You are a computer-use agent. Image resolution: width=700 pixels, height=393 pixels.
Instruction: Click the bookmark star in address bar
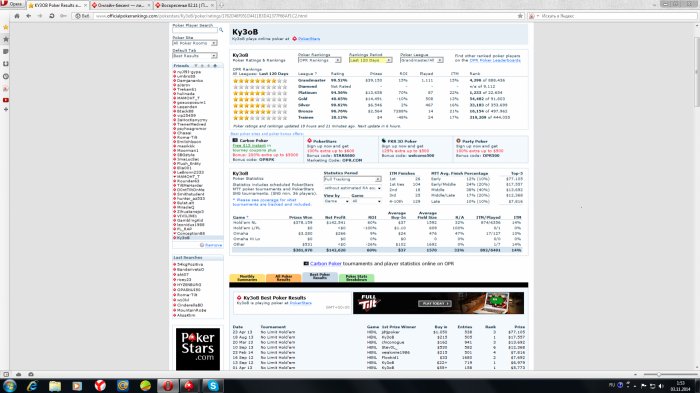pos(520,16)
